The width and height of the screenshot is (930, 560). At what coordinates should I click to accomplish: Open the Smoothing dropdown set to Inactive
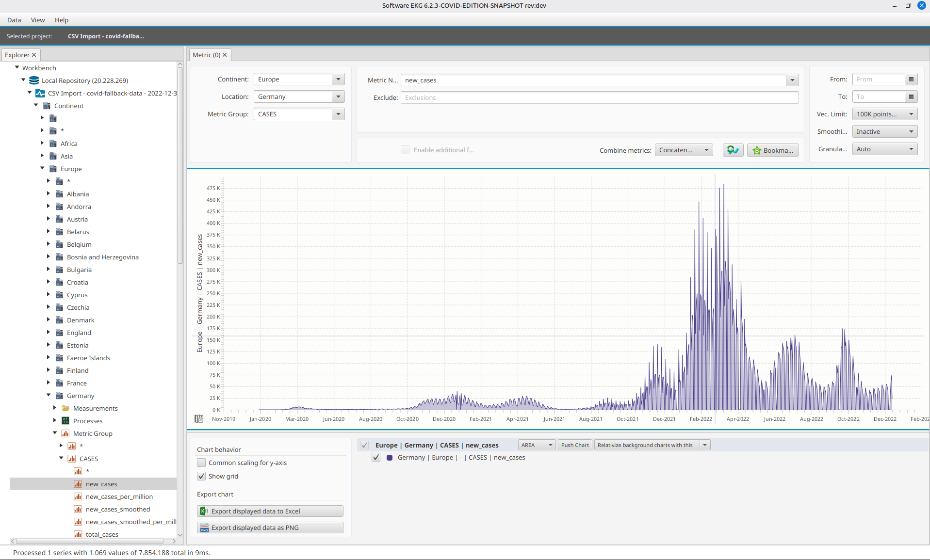click(x=884, y=132)
